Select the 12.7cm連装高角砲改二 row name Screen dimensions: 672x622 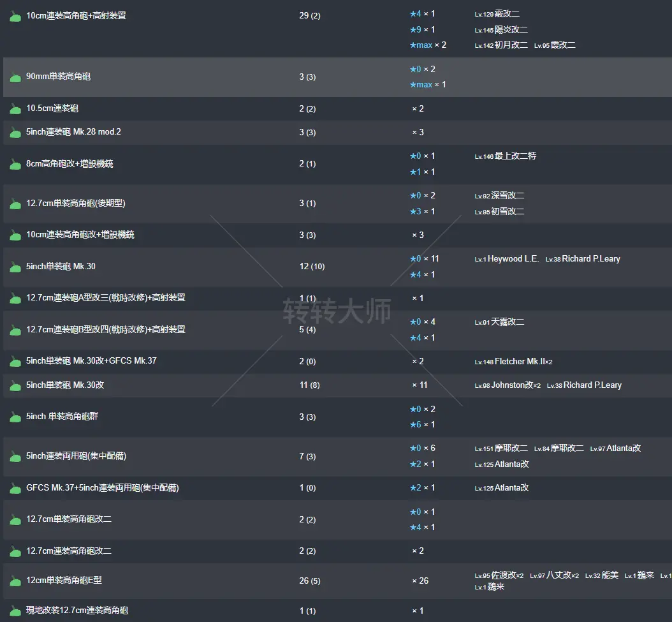pyautogui.click(x=69, y=551)
